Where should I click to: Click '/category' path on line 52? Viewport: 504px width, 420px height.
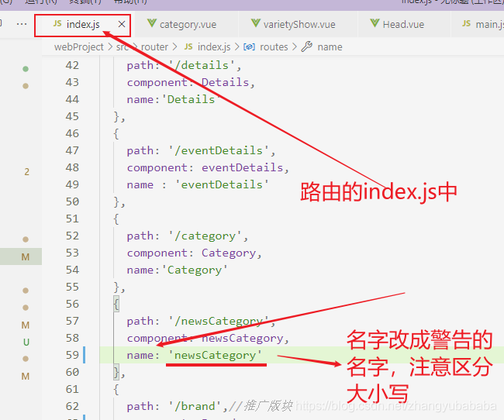tap(205, 236)
